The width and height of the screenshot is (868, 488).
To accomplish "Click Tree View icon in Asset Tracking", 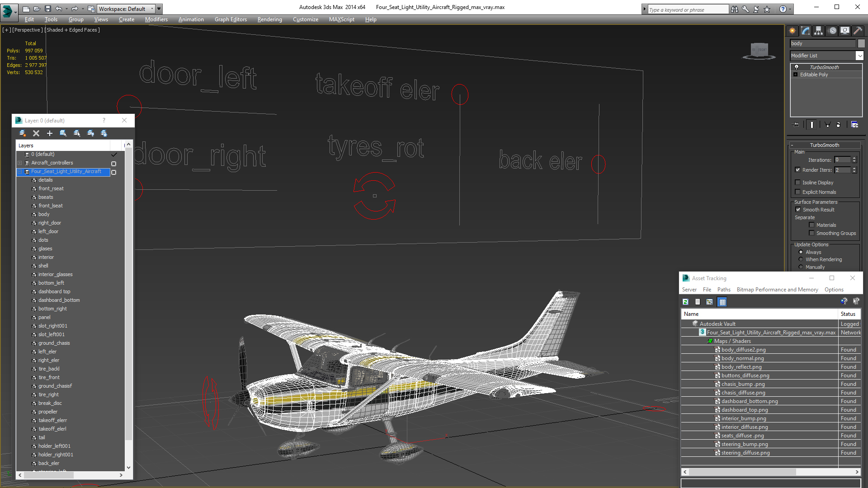I will 710,302.
